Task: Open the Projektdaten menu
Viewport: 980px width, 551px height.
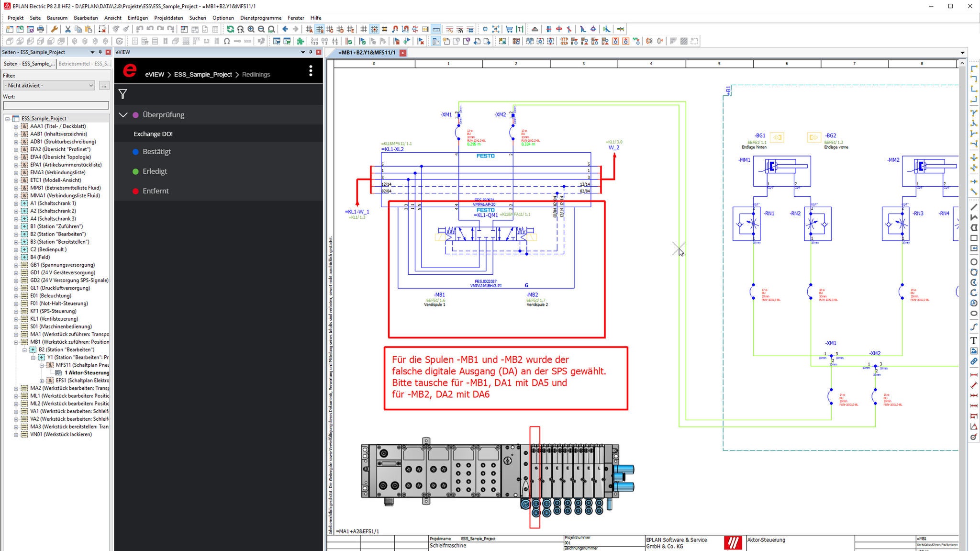Action: tap(168, 18)
